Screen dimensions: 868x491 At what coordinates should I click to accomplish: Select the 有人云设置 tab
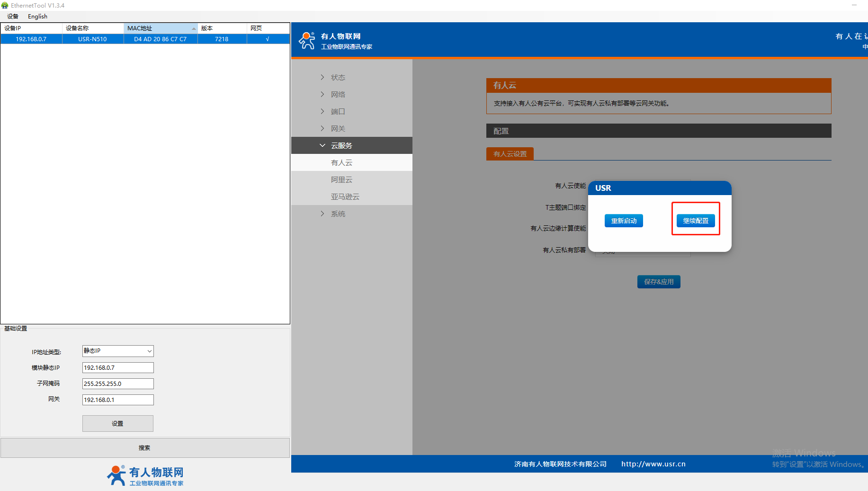[x=510, y=154]
